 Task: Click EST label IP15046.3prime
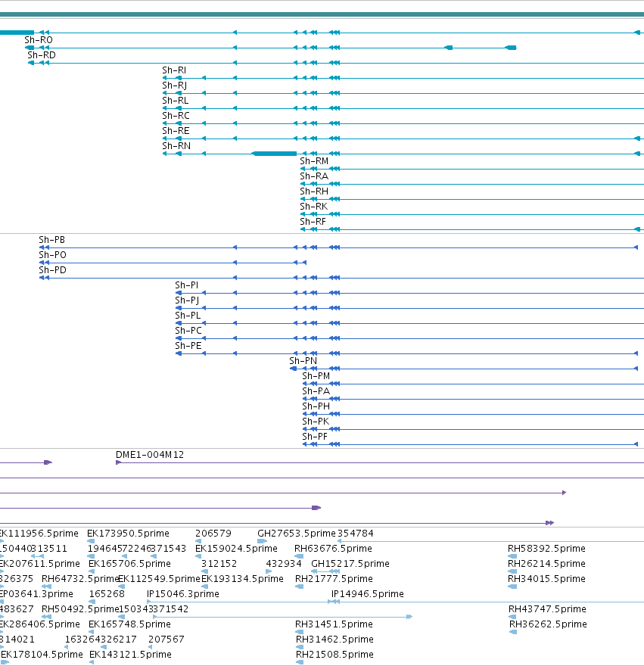pyautogui.click(x=183, y=594)
